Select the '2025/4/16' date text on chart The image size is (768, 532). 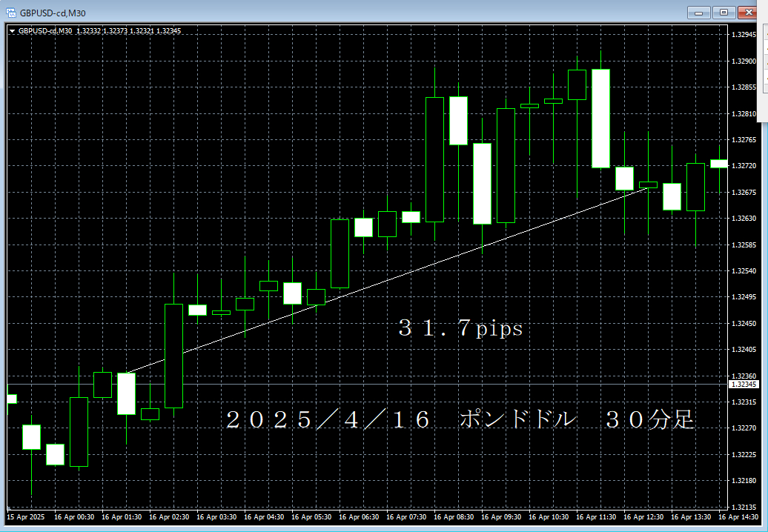click(328, 419)
